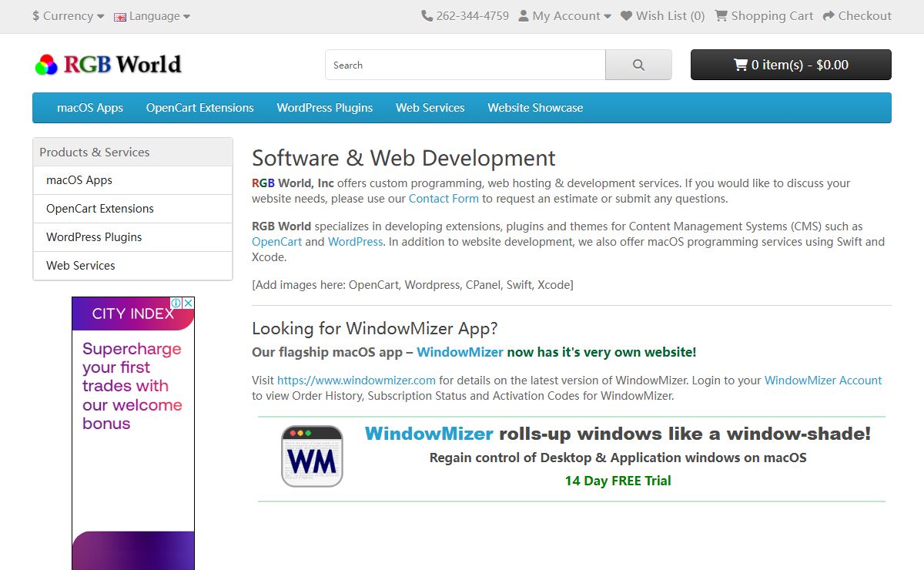Follow the OpenCart link in the paragraph

coord(277,242)
